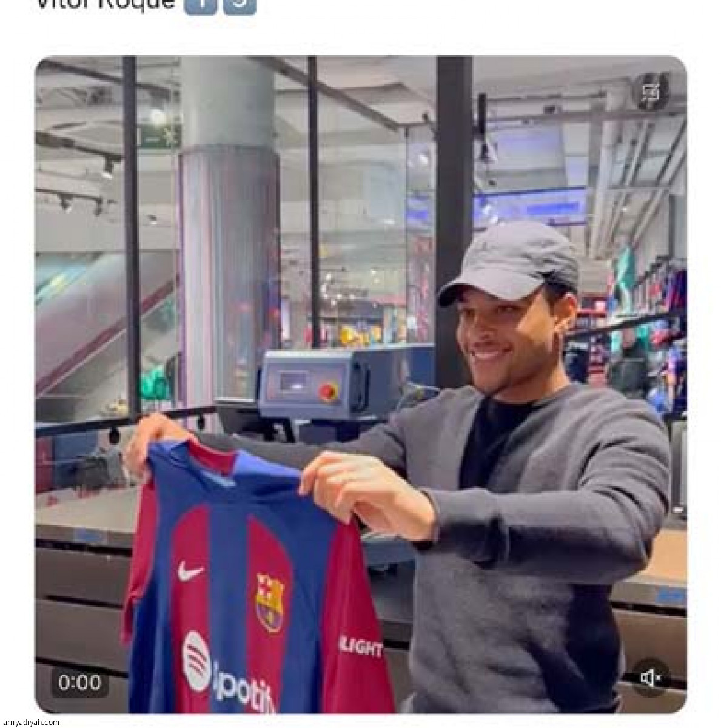The height and width of the screenshot is (728, 721).
Task: Click the Nike swoosh on the jersey
Action: tap(191, 570)
